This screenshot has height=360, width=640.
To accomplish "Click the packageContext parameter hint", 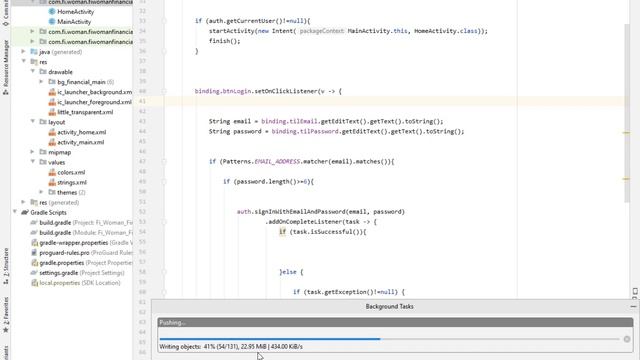I will click(x=322, y=31).
